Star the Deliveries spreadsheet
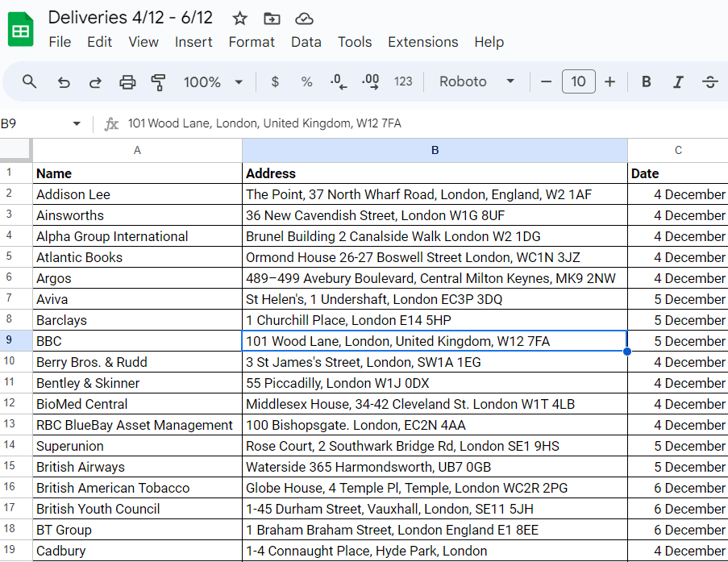The height and width of the screenshot is (562, 728). 239,17
